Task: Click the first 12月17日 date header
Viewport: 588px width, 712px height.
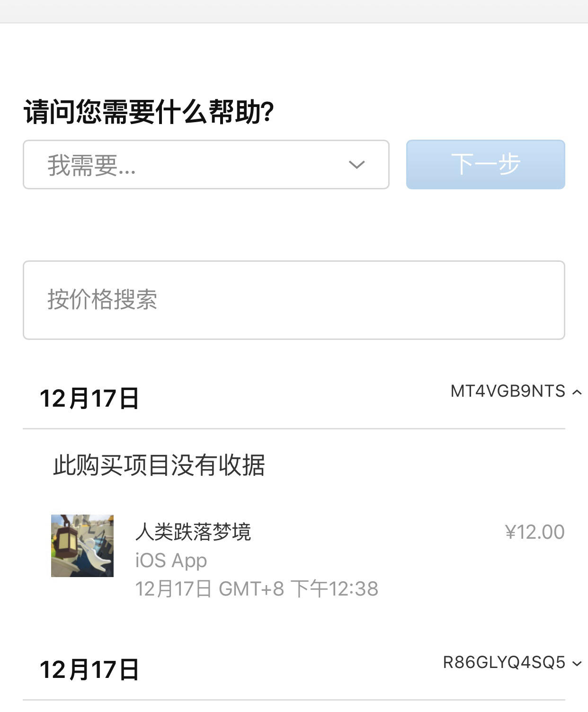Action: point(89,399)
